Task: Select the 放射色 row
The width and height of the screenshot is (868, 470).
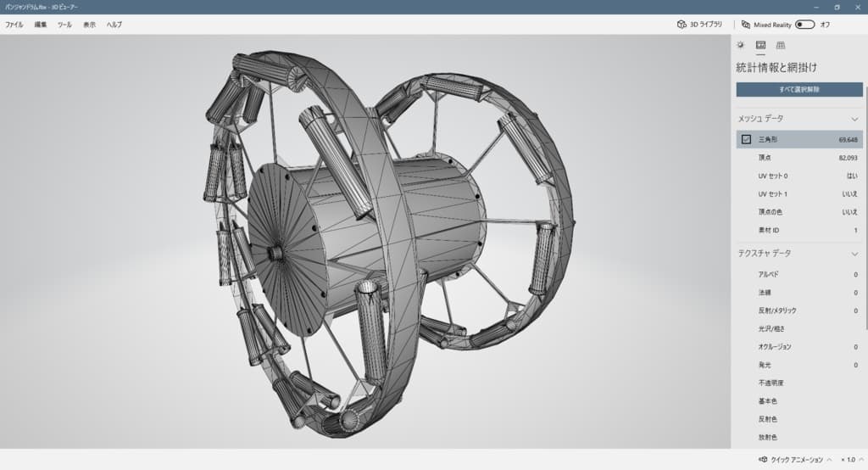Action: (x=799, y=437)
